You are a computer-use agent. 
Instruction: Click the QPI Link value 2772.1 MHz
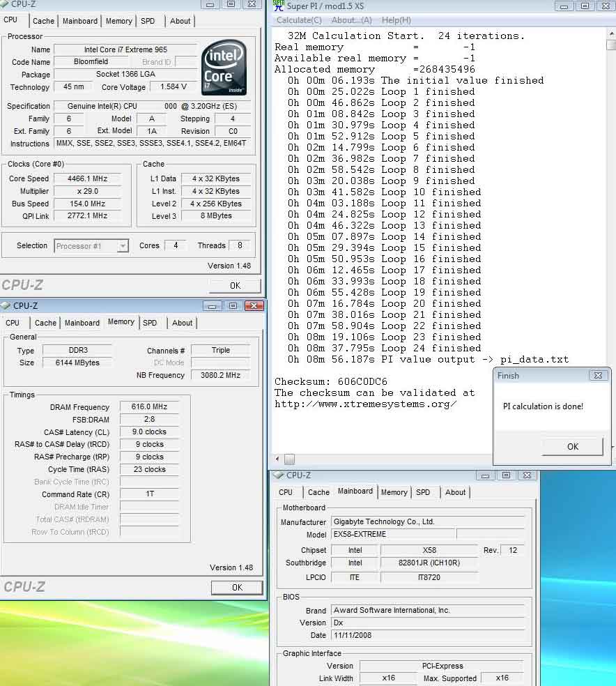point(87,215)
